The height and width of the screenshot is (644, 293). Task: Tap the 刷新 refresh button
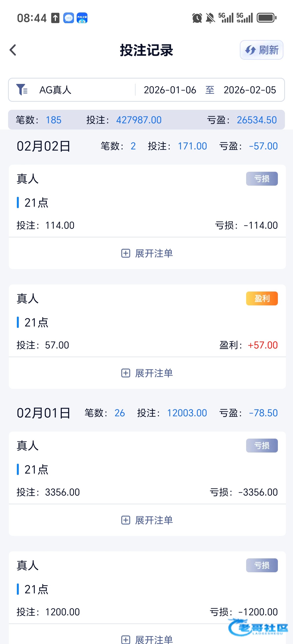pos(261,50)
